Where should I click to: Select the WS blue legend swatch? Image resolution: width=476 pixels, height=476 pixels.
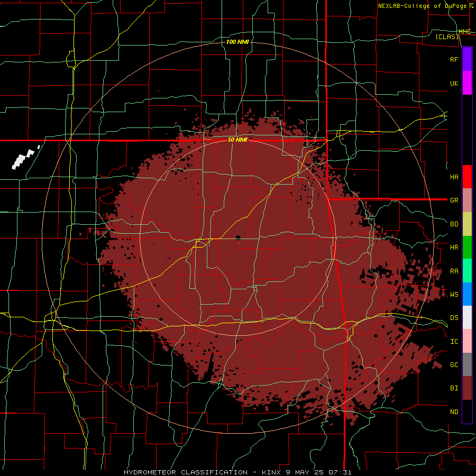click(x=467, y=294)
